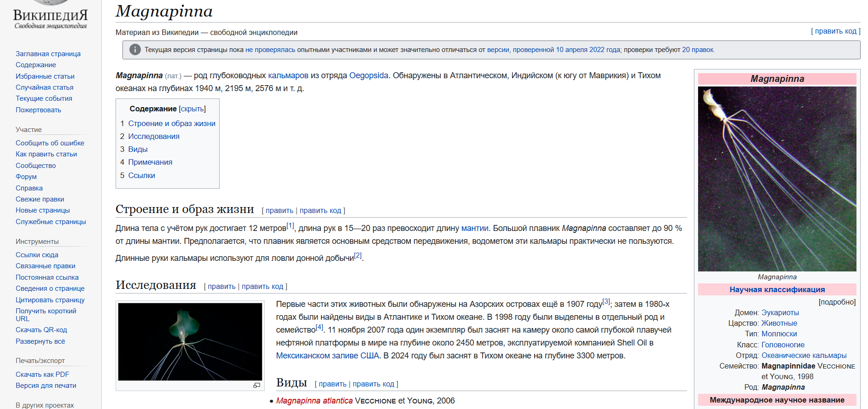This screenshot has width=868, height=409.
Task: Click the info icon in the review notice
Action: tap(135, 50)
